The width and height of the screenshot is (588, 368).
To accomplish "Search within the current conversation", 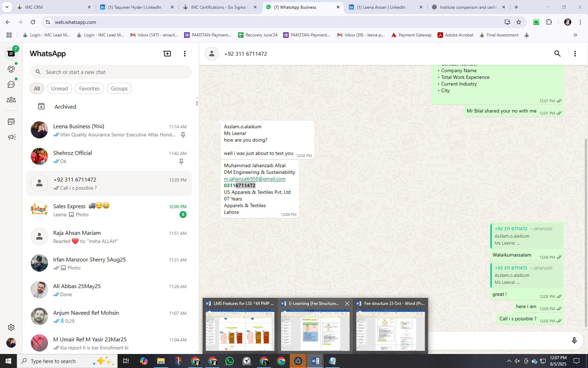I will [558, 54].
